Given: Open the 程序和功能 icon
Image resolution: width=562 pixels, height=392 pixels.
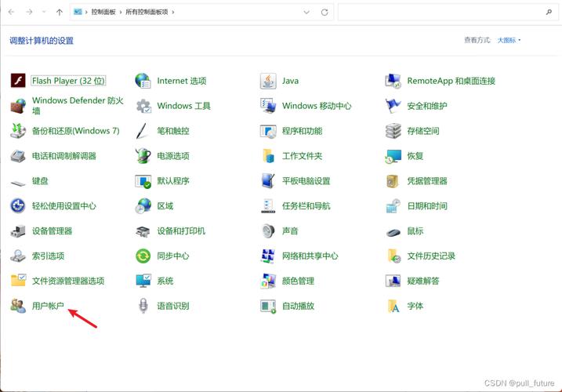Looking at the screenshot, I should 268,131.
